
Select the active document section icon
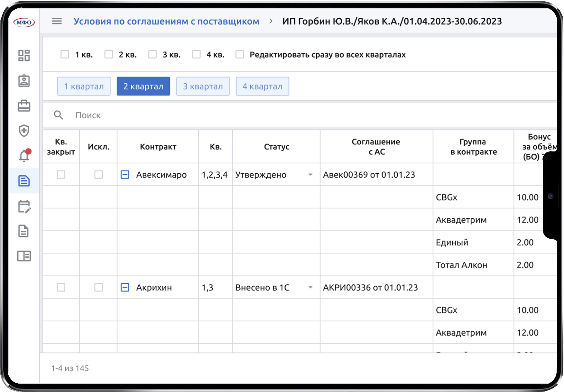coord(24,181)
